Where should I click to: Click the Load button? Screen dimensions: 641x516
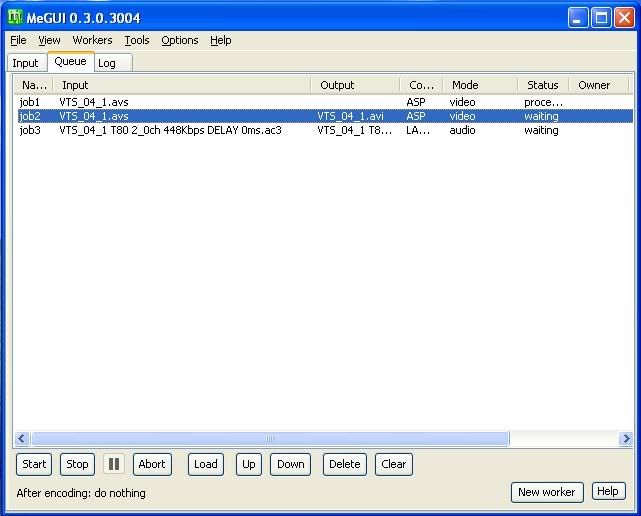click(206, 464)
